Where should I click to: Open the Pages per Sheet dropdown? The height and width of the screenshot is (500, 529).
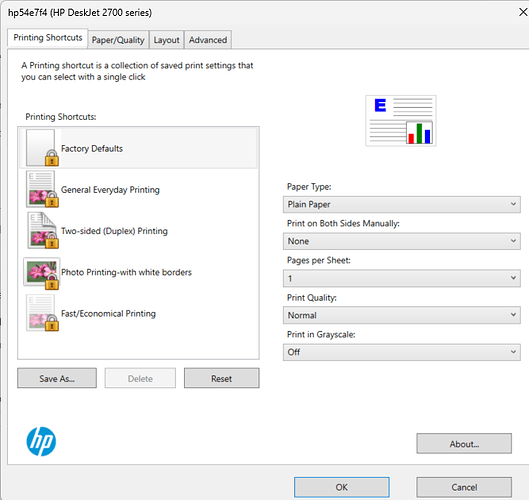click(x=401, y=278)
